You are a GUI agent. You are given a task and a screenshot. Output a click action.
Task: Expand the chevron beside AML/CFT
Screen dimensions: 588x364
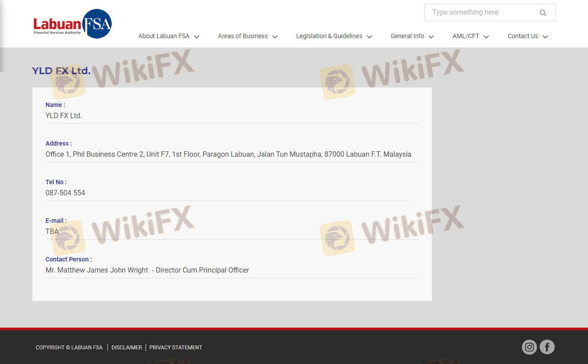(x=486, y=37)
